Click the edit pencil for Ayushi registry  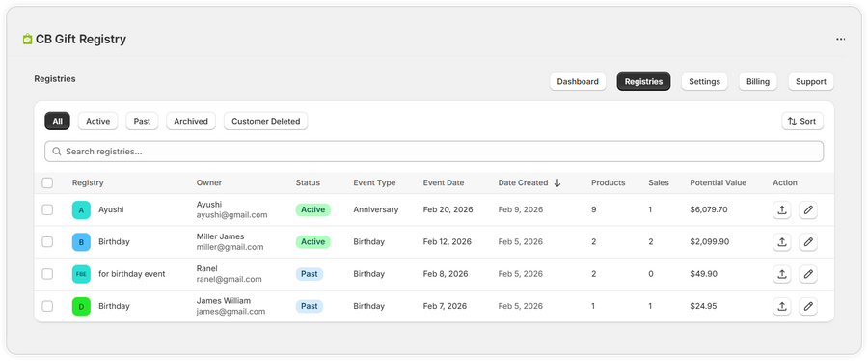[808, 209]
